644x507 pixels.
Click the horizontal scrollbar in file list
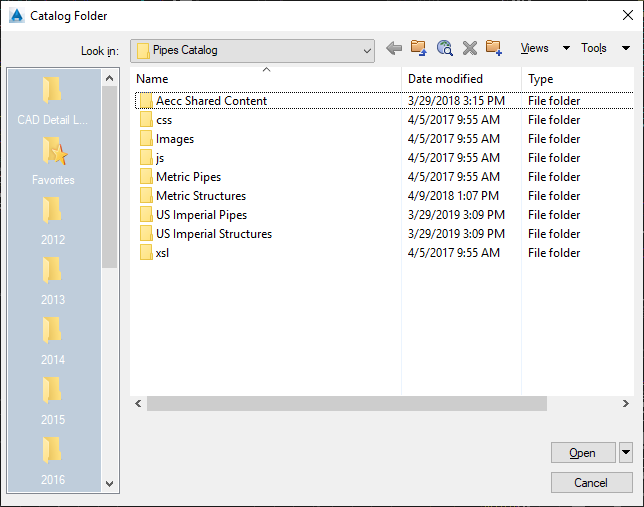[x=346, y=404]
